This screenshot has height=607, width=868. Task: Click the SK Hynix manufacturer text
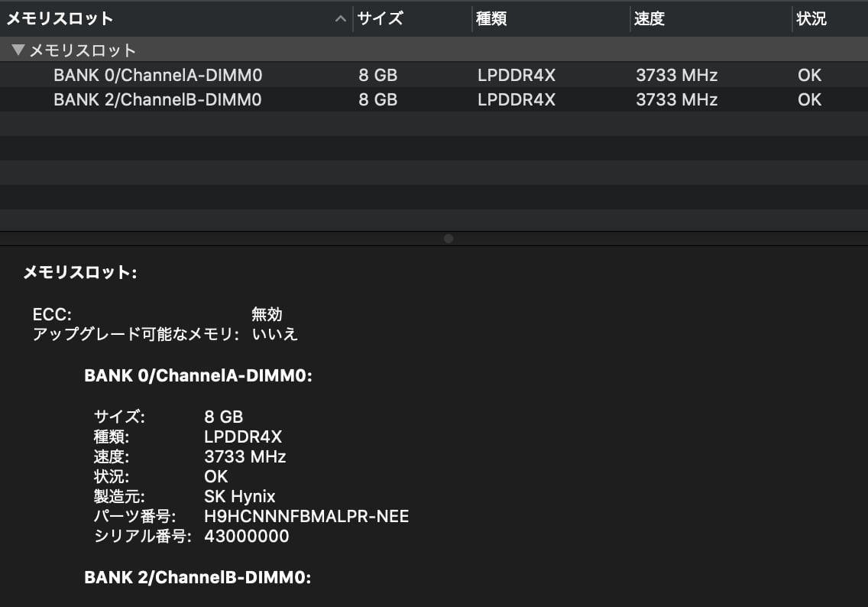pos(239,496)
